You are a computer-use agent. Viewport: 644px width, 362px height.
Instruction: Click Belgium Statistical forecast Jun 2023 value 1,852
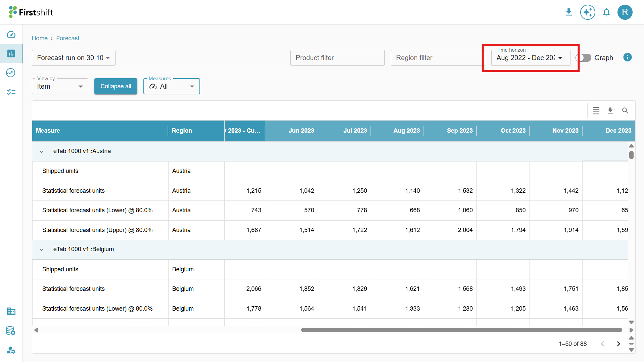tap(307, 289)
